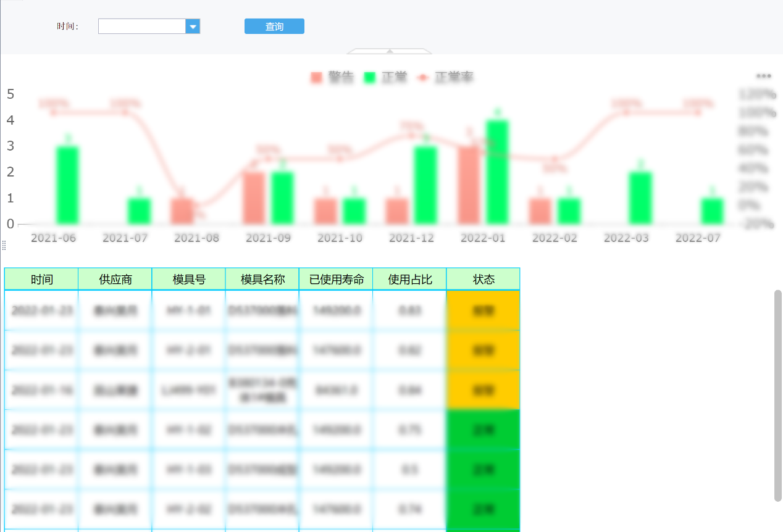Open the chart's three-dot more options icon
The image size is (783, 532).
tap(764, 77)
